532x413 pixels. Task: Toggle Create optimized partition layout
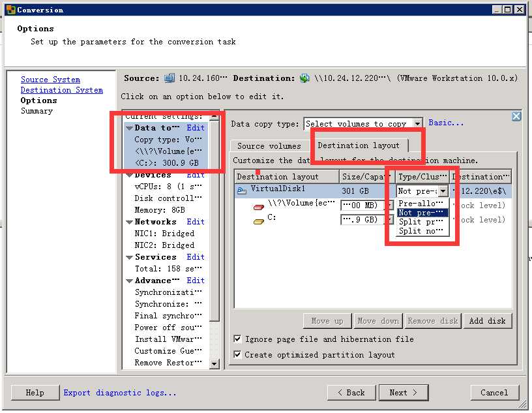point(238,354)
